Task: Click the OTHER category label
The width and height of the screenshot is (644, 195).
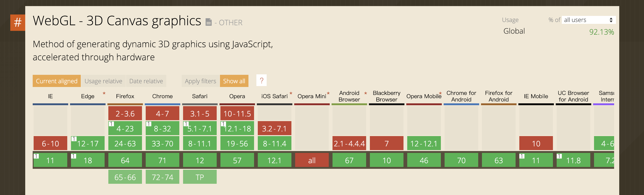Action: pos(230,23)
